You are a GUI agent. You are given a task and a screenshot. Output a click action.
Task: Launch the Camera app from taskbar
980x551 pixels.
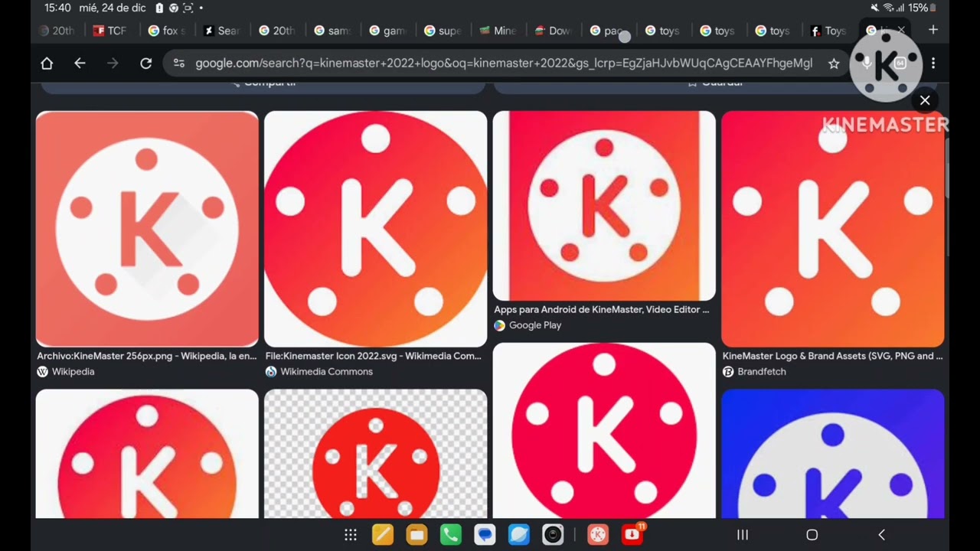(x=553, y=535)
